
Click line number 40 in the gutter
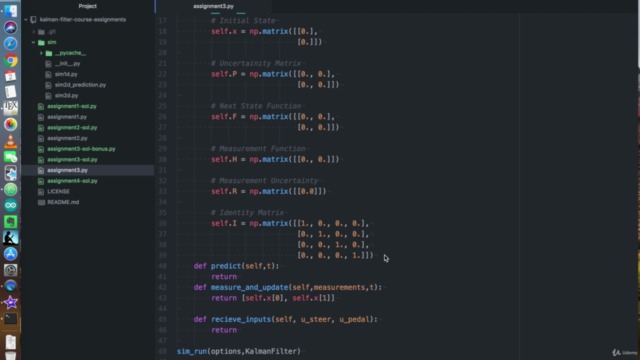[x=162, y=266]
